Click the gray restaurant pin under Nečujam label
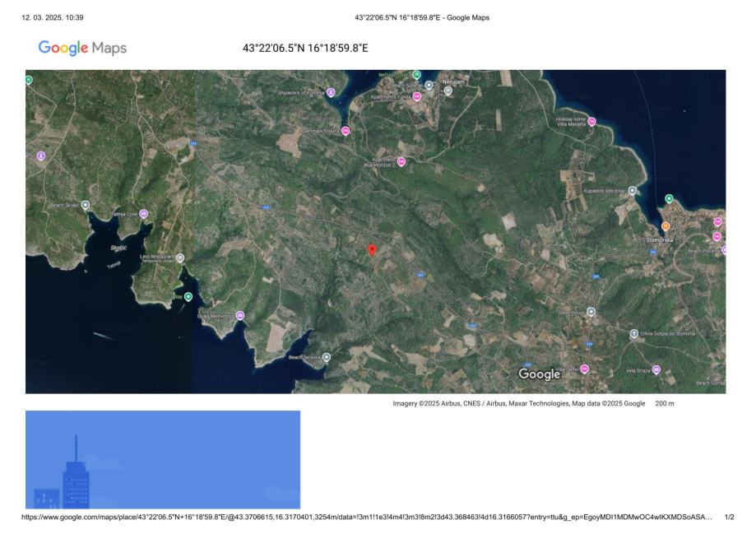The image size is (756, 534). coord(448,91)
